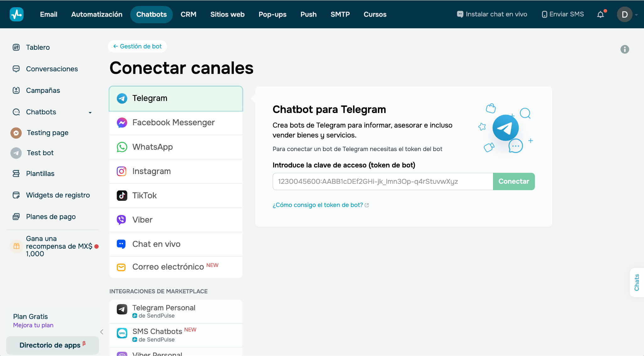Select Viber label
Viewport: 644px width, 356px height.
[142, 220]
